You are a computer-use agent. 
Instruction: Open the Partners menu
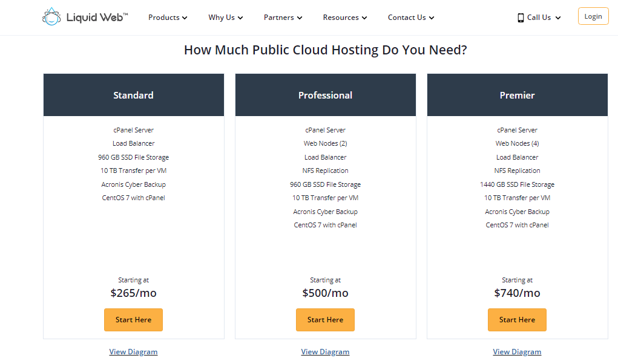tap(283, 18)
